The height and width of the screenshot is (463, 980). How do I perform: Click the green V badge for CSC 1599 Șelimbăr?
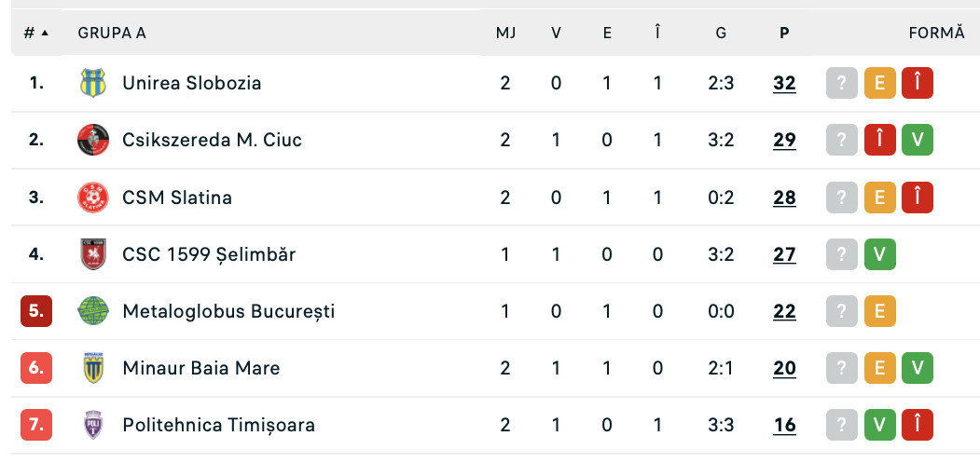pos(879,254)
